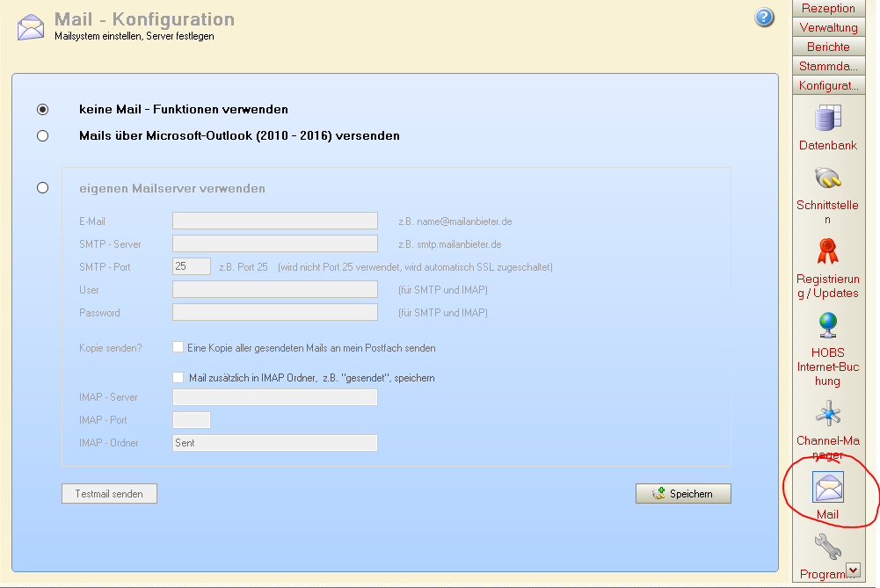
Task: Open the Programm wrench icon
Action: 827,548
